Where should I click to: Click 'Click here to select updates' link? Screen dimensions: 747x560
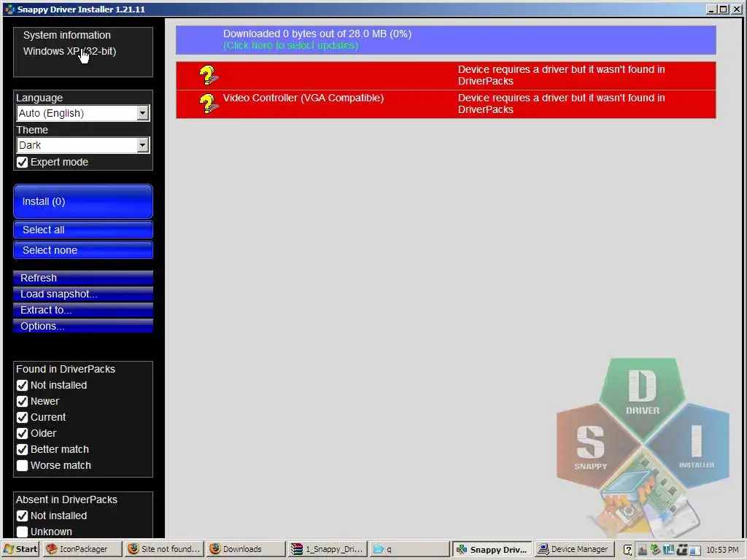point(290,45)
